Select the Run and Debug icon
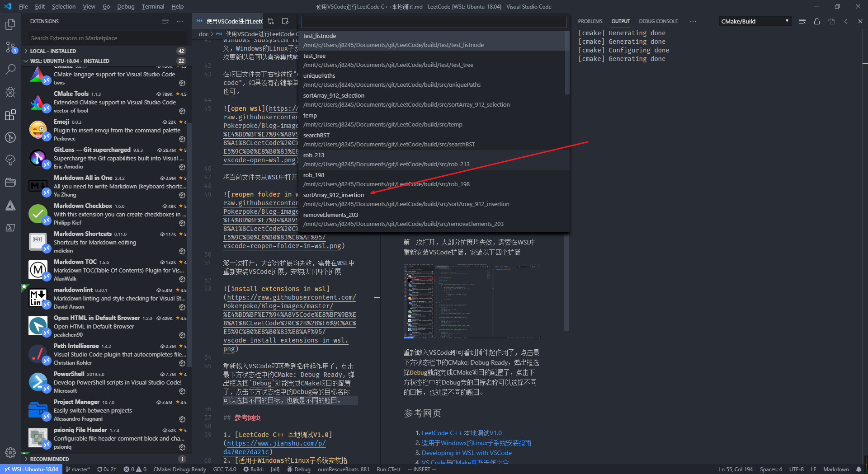868x474 pixels. [10, 92]
